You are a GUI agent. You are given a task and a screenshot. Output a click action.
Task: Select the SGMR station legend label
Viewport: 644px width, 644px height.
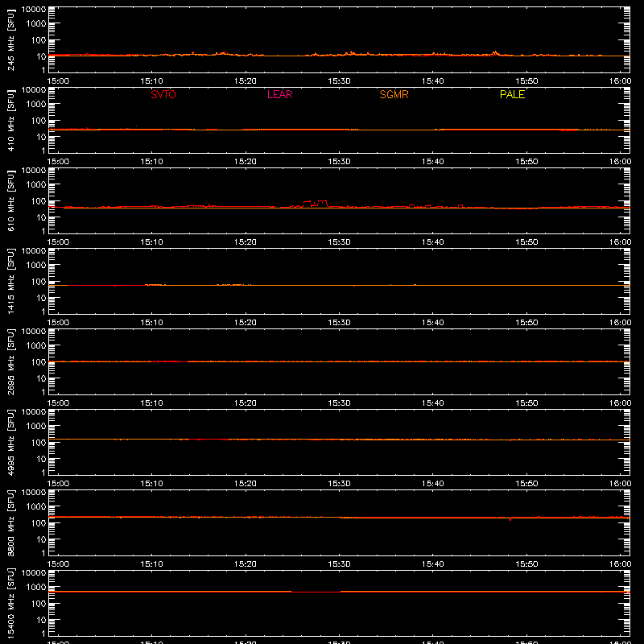[394, 94]
